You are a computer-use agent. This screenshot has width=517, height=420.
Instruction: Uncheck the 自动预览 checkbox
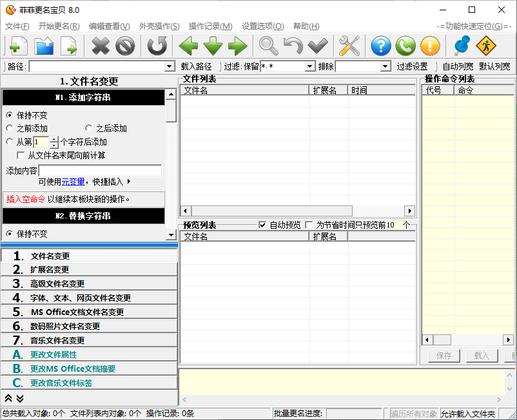tap(262, 225)
